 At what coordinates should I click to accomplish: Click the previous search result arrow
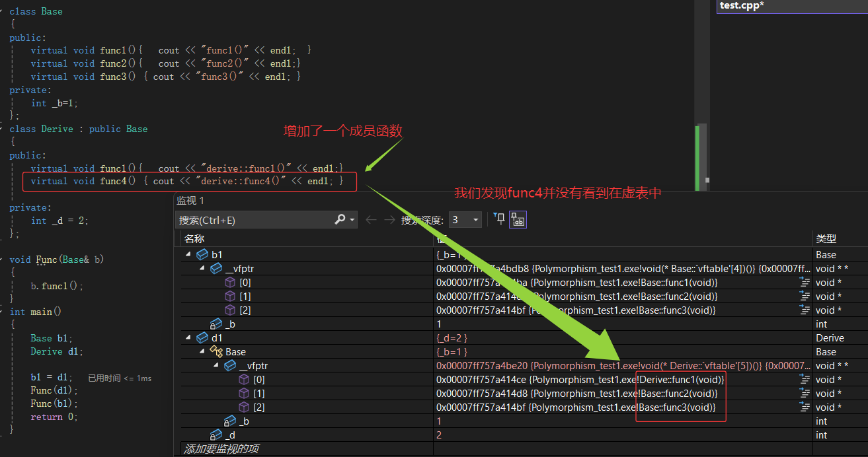(371, 220)
